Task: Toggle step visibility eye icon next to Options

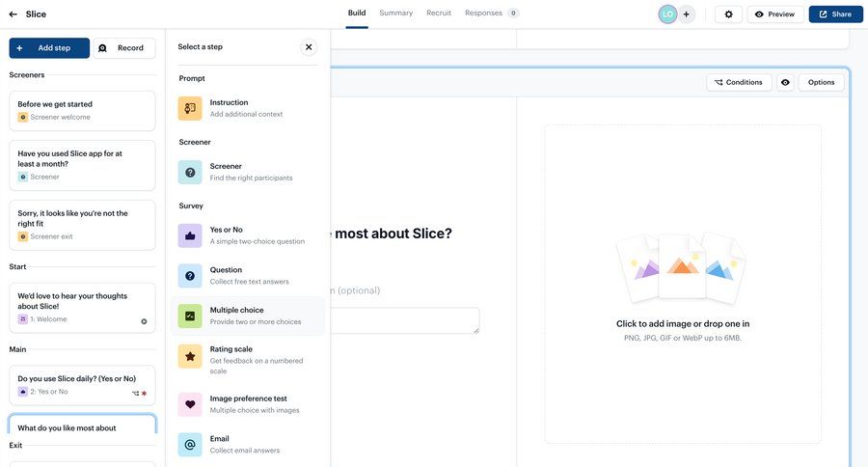Action: point(785,83)
